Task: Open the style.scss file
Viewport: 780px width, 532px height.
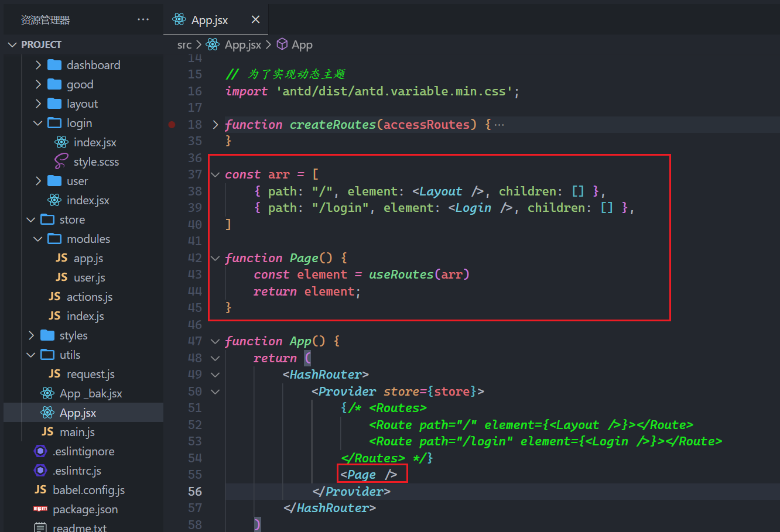Action: pyautogui.click(x=83, y=162)
